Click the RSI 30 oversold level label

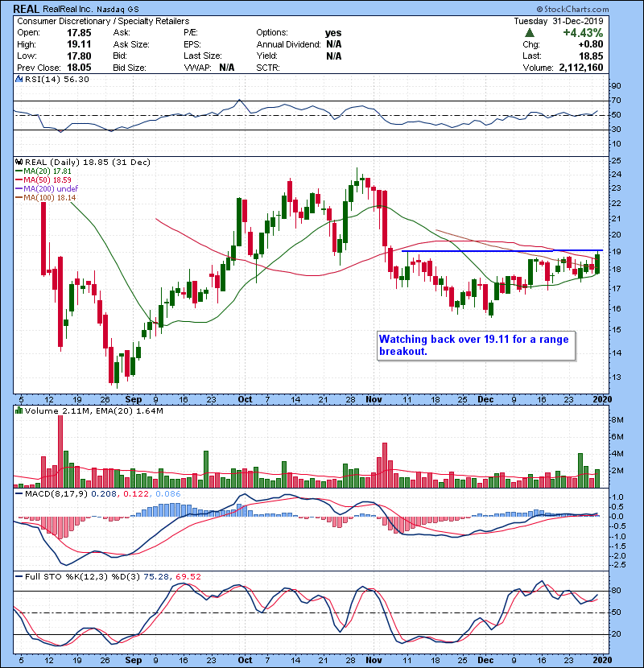(x=617, y=130)
